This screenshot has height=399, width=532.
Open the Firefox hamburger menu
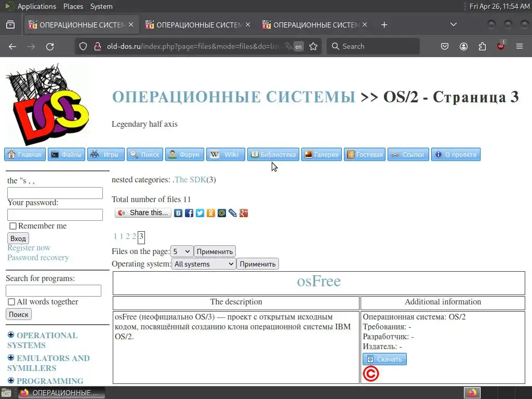tap(520, 46)
